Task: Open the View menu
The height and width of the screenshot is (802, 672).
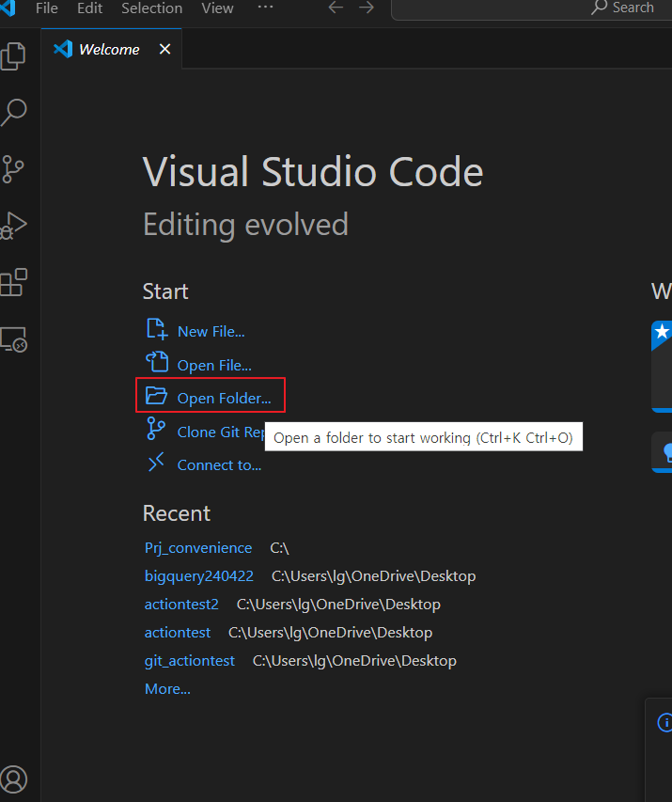Action: click(x=217, y=8)
